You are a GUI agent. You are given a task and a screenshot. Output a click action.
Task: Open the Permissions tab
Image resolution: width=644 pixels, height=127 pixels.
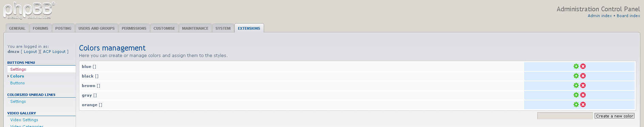pyautogui.click(x=134, y=28)
